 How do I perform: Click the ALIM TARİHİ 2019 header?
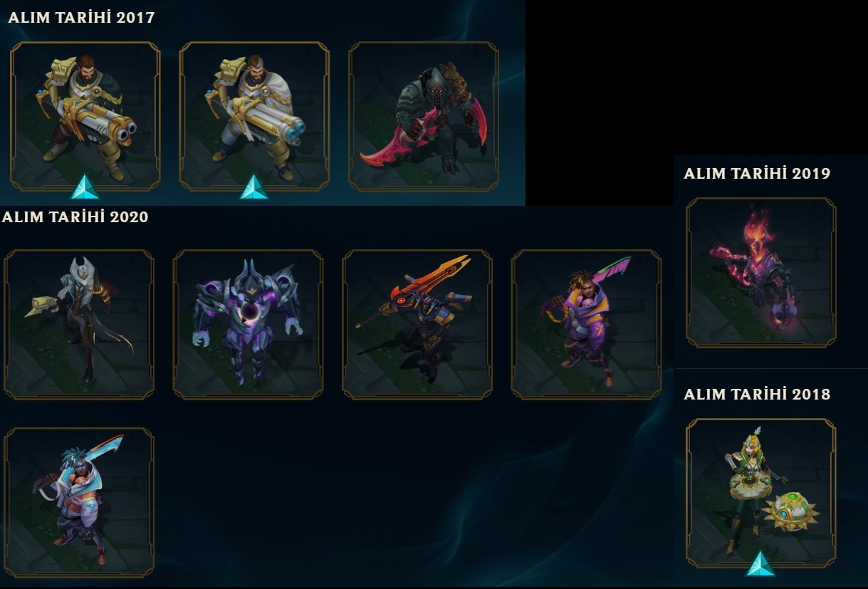pos(757,173)
